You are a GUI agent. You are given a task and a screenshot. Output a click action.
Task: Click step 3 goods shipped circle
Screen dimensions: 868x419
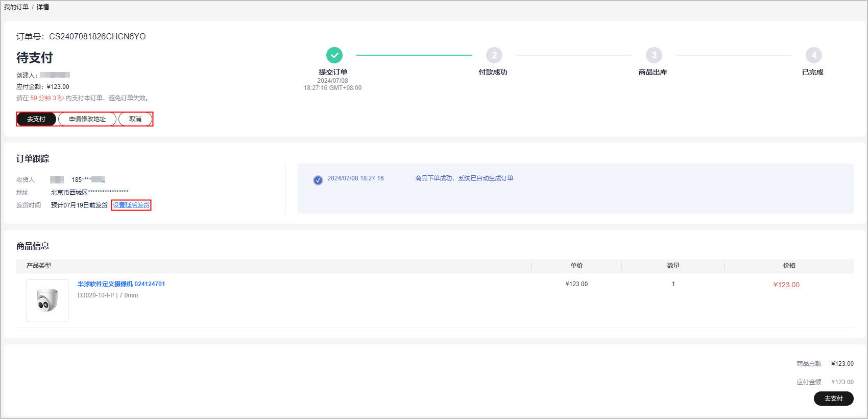(x=654, y=55)
